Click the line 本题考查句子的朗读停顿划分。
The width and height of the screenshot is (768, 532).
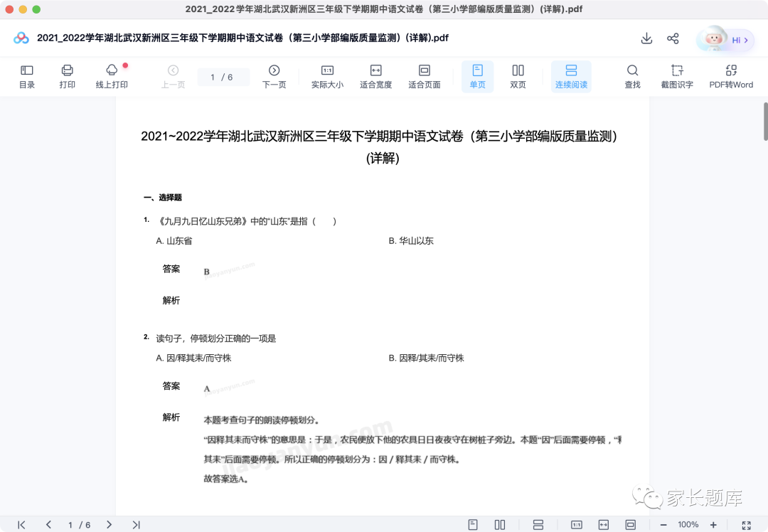tap(262, 420)
